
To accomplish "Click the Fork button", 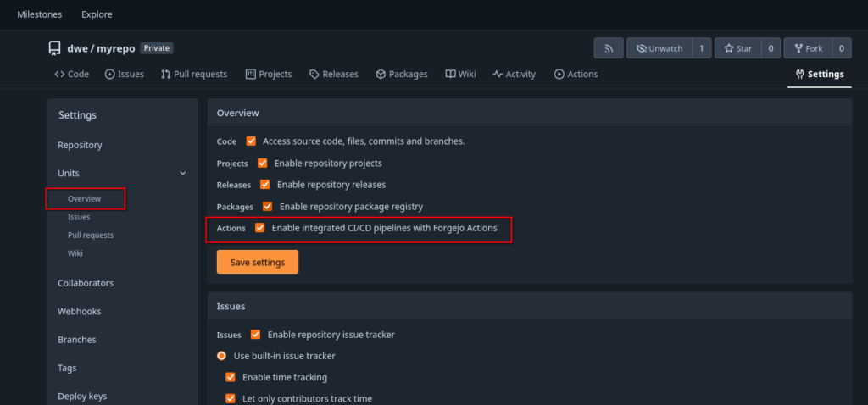I will point(807,48).
